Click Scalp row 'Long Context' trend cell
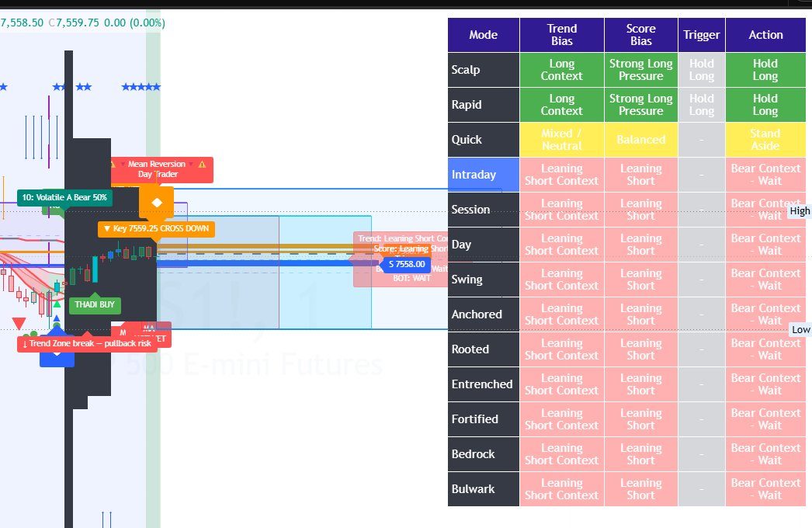The image size is (812, 528). pyautogui.click(x=561, y=69)
